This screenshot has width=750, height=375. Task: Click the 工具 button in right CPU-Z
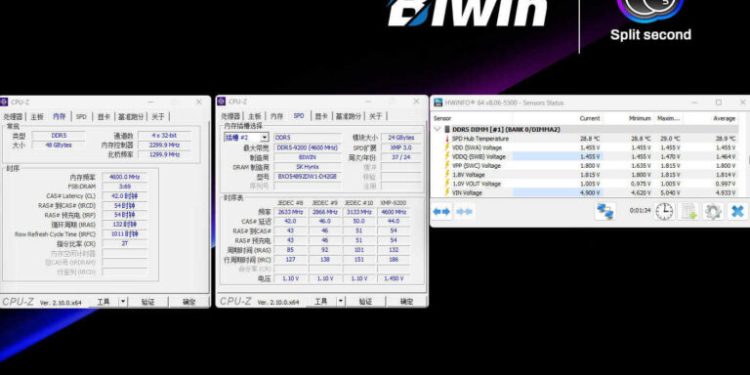[320, 301]
